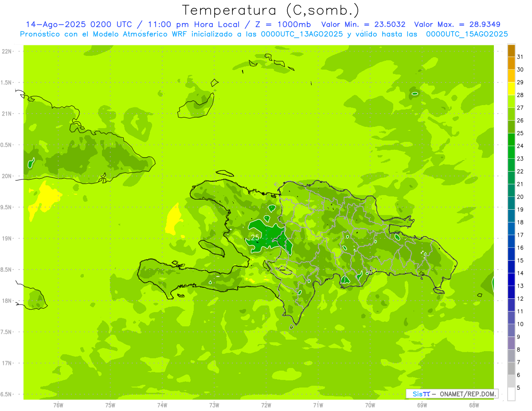Click the 'Valor Max. = 28.9349' text
Viewport: 532px width, 411px height.
click(x=457, y=24)
